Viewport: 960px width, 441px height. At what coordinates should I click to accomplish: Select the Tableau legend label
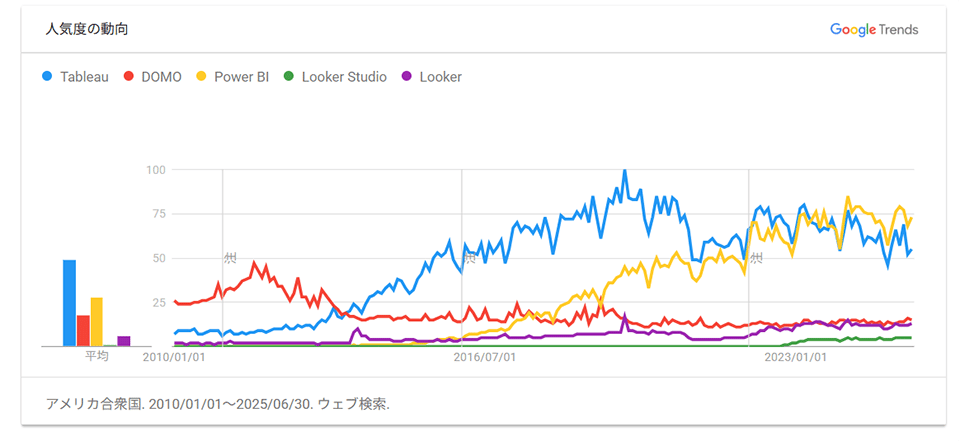tap(84, 76)
